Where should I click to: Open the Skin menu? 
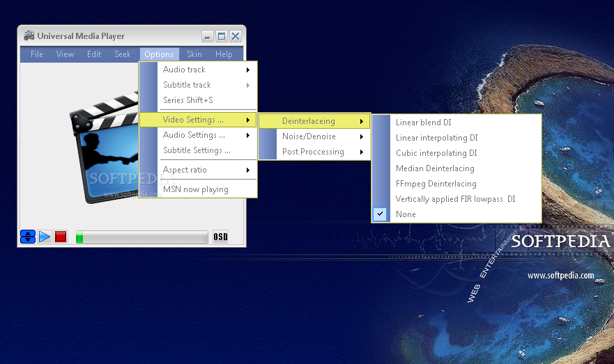(194, 54)
